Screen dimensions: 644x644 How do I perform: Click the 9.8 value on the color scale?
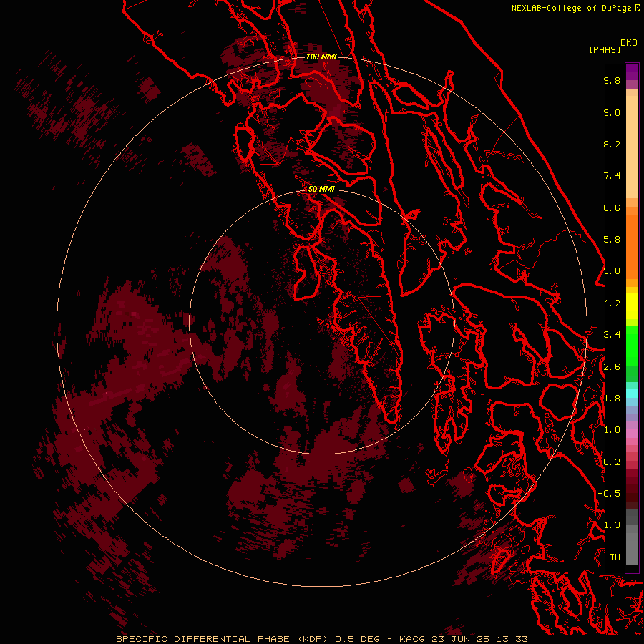tap(612, 80)
